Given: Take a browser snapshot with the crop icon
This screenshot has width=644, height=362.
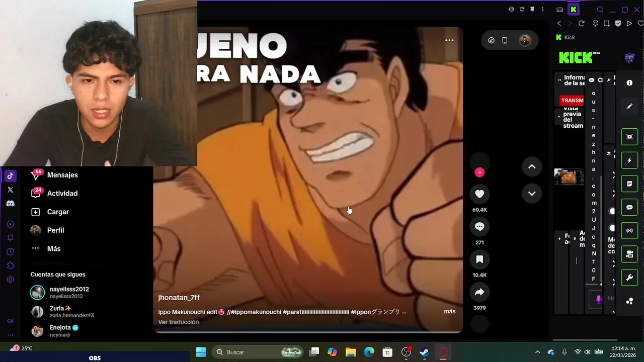Looking at the screenshot, I should 607,24.
